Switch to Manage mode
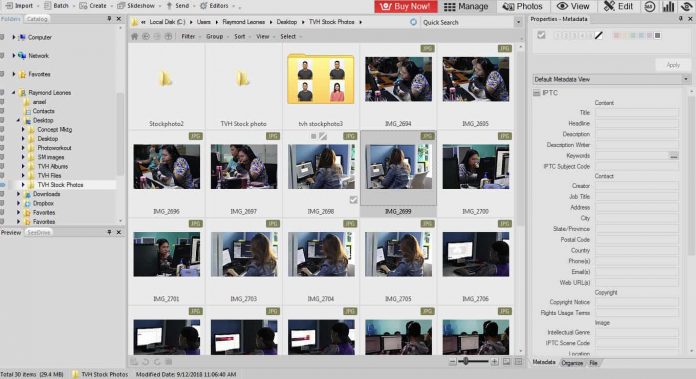Image resolution: width=696 pixels, height=379 pixels. click(x=466, y=6)
